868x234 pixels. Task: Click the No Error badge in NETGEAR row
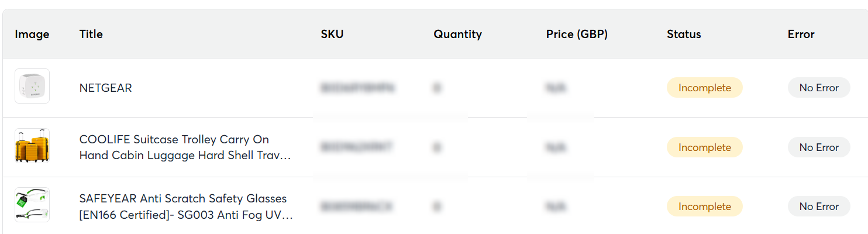(x=819, y=88)
